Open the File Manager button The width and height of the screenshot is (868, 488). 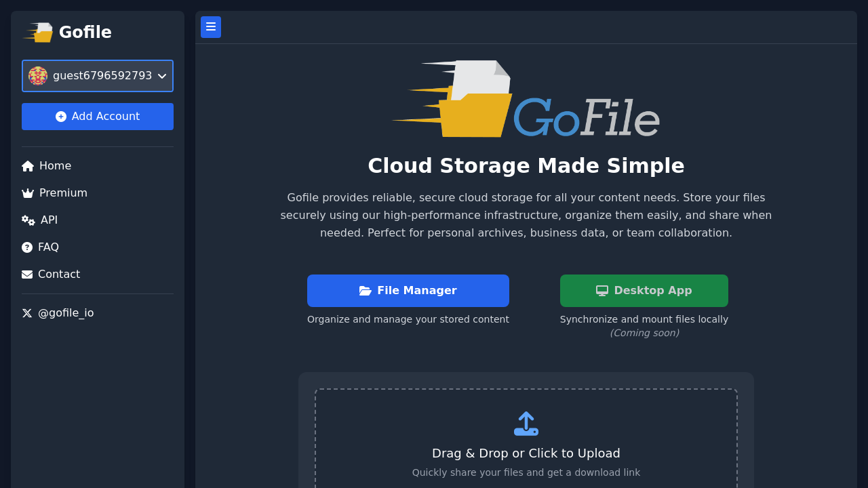pyautogui.click(x=408, y=291)
